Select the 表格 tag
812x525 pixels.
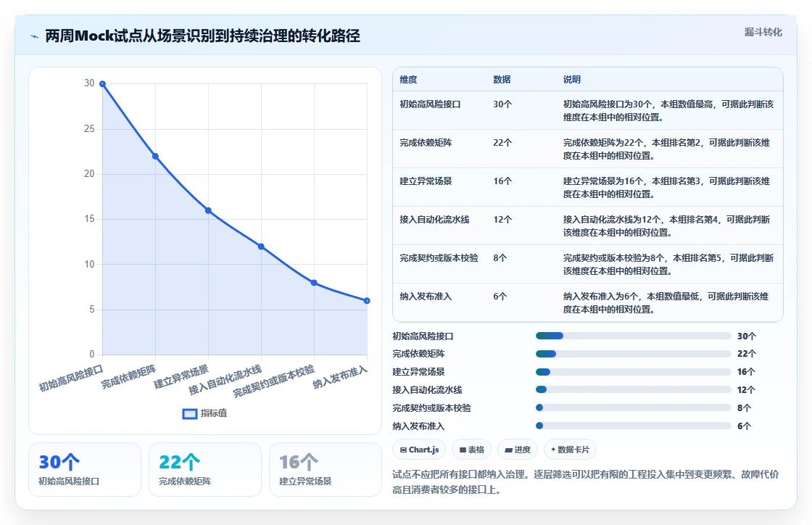coord(471,450)
